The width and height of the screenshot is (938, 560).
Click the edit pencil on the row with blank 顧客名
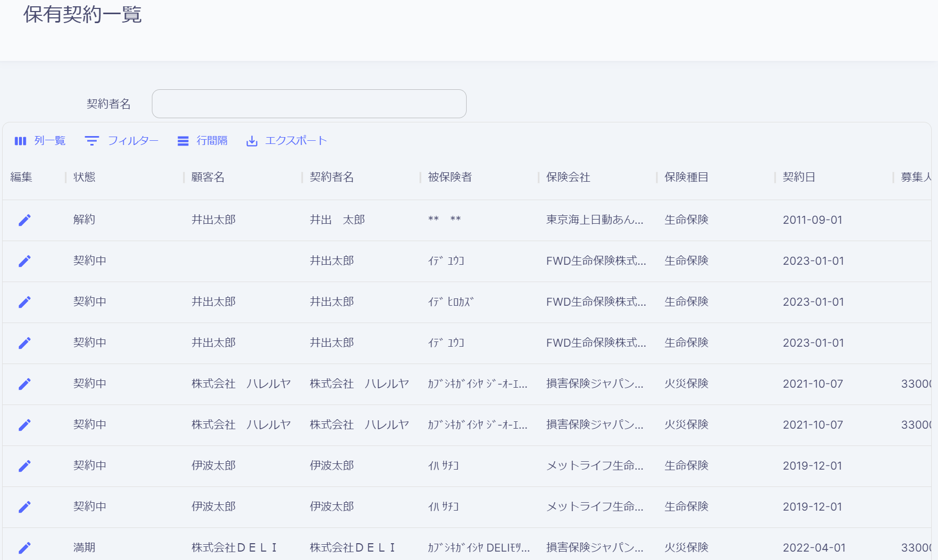[25, 261]
